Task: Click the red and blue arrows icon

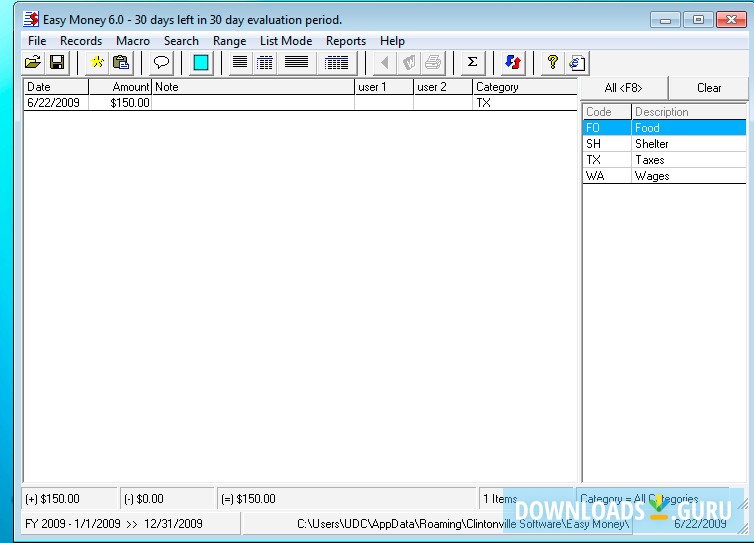Action: [x=513, y=63]
